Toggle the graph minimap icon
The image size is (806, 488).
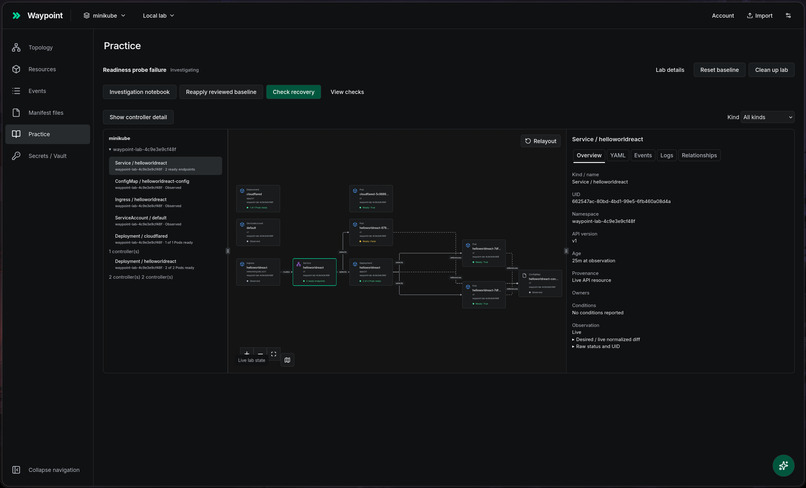pyautogui.click(x=287, y=360)
